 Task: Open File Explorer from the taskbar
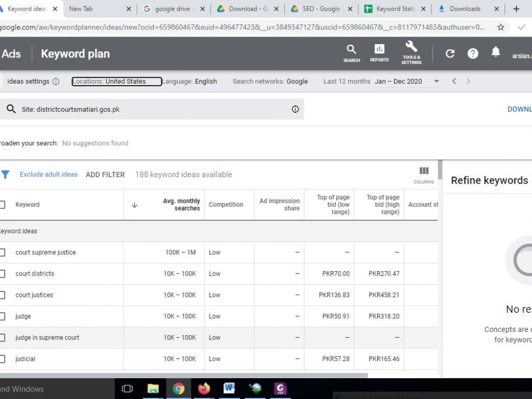(153, 388)
